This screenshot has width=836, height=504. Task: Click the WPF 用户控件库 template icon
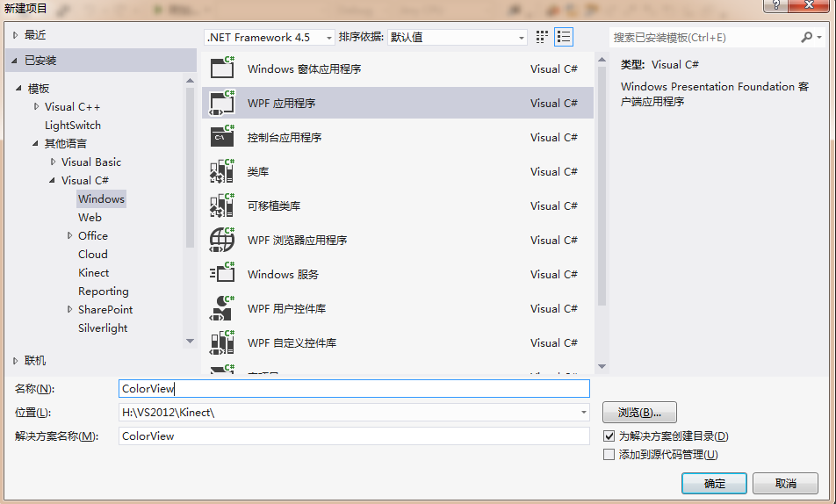coord(222,307)
